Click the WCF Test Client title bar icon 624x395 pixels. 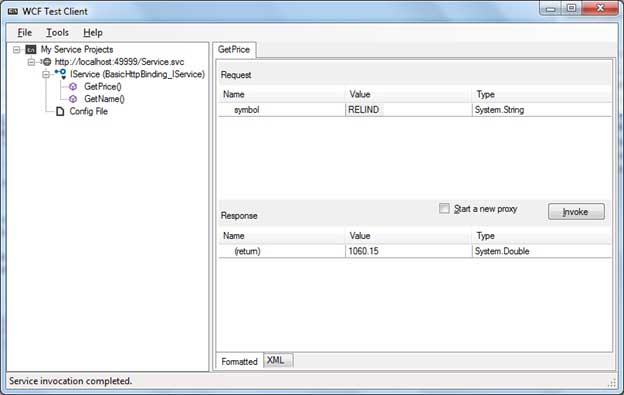[x=13, y=12]
